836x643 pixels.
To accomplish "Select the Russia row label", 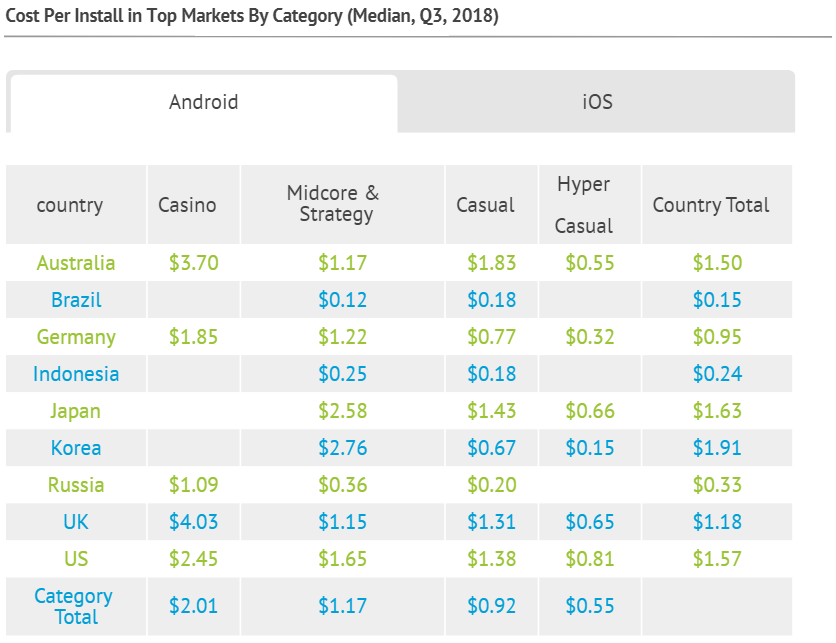I will pos(76,485).
